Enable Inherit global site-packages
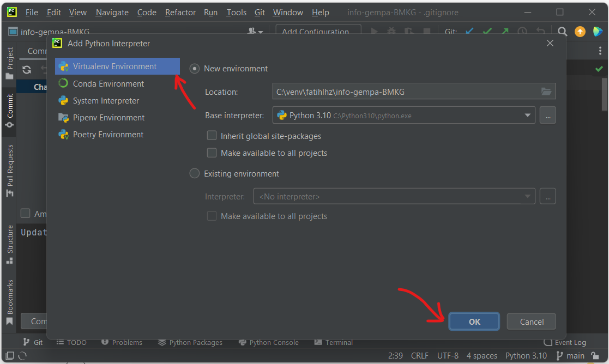609x364 pixels. coord(212,135)
